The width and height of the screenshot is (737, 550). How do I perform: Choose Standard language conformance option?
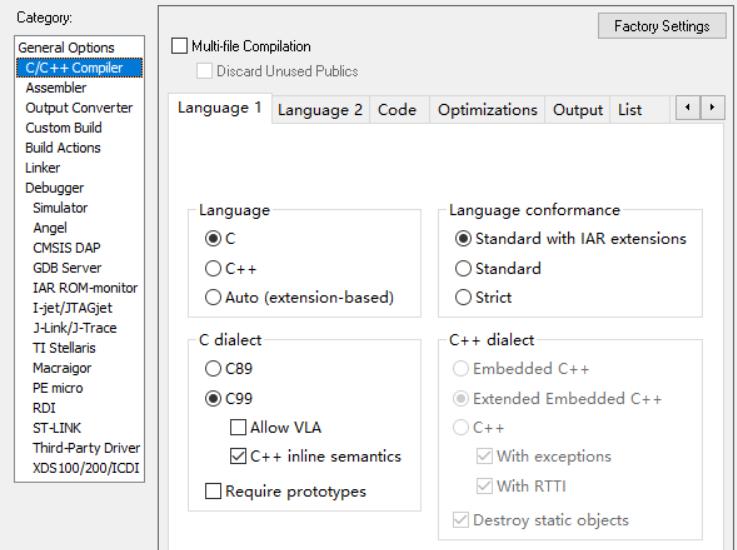tap(463, 269)
